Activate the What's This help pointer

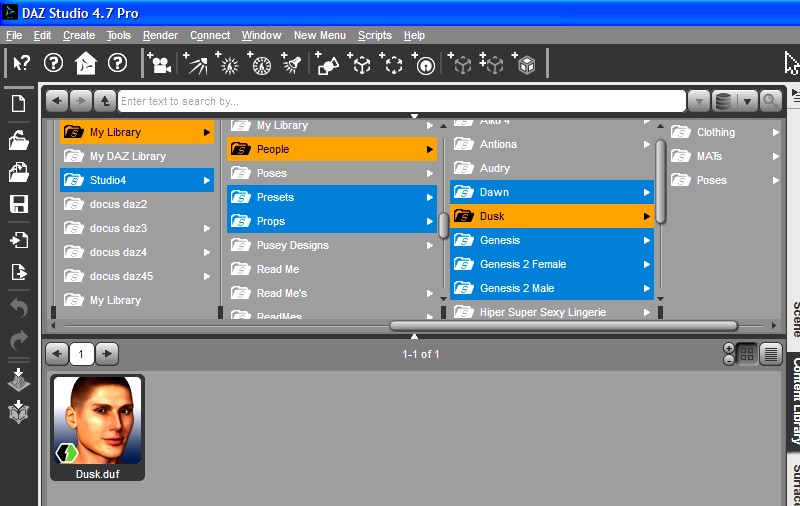21,64
